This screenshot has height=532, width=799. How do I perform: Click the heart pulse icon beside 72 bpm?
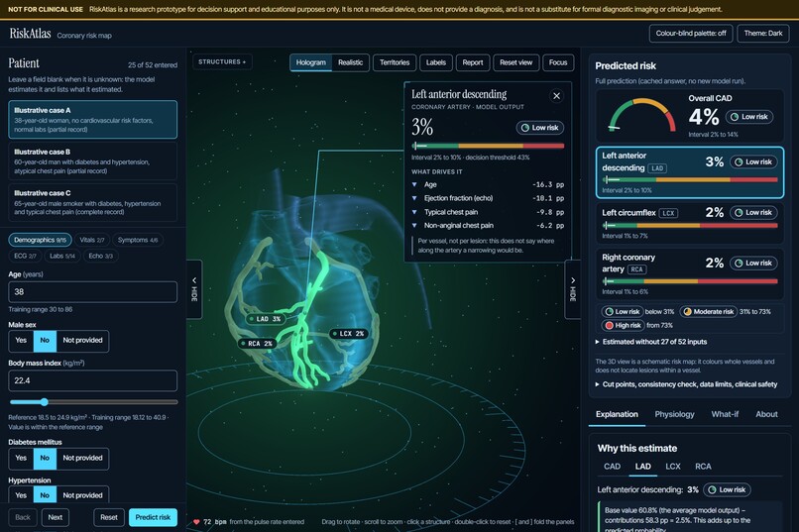(x=196, y=522)
